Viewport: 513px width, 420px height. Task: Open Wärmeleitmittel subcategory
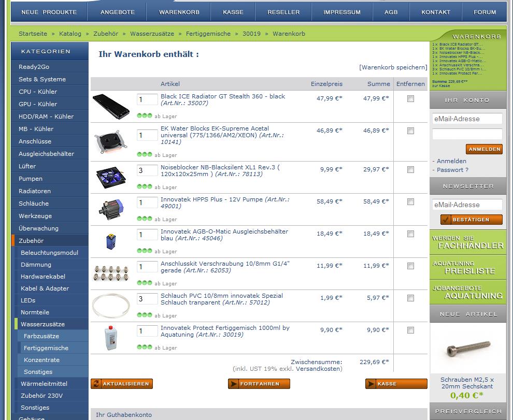tap(51, 384)
